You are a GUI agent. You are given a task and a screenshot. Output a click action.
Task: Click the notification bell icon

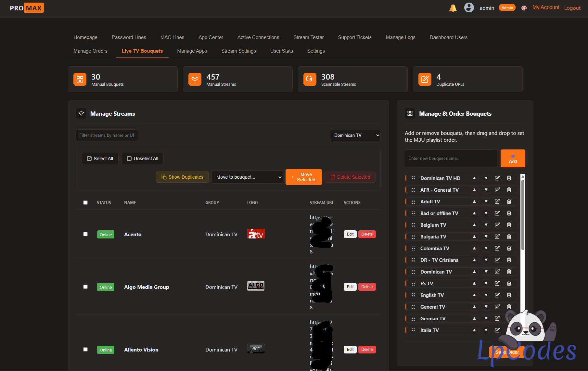(x=453, y=8)
